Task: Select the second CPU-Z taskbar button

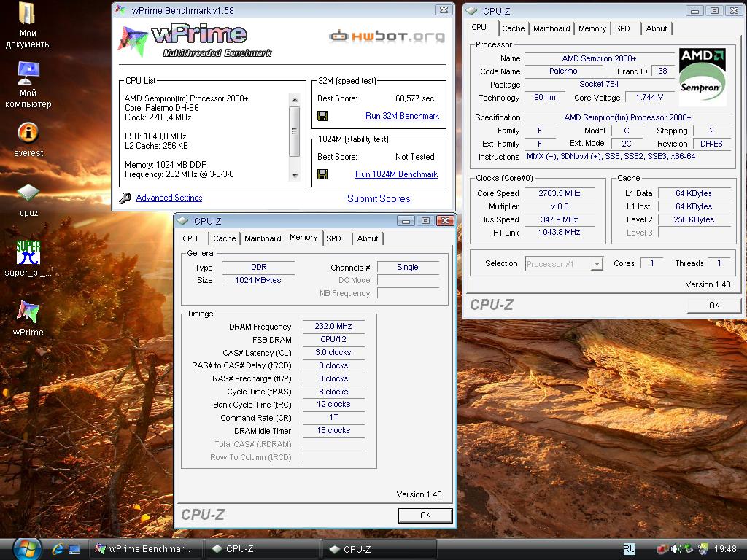Action: [379, 549]
